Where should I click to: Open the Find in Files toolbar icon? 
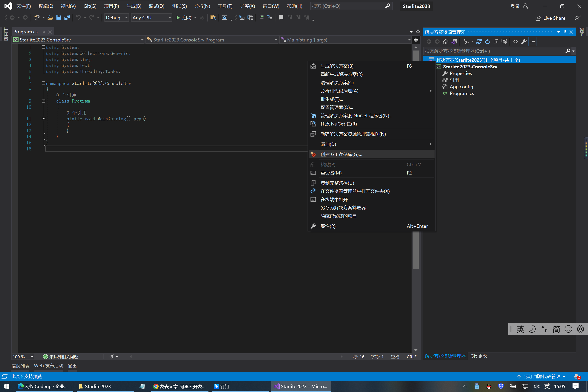point(213,17)
